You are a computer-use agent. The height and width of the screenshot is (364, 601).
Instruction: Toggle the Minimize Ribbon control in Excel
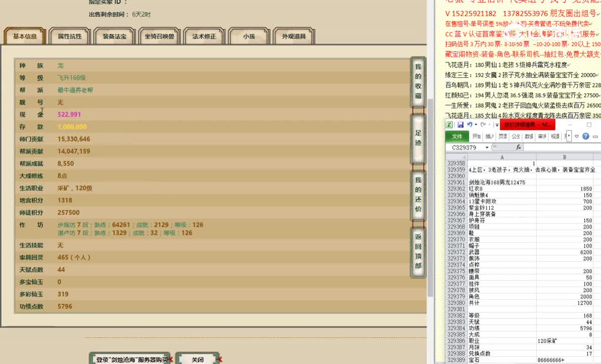(595, 135)
